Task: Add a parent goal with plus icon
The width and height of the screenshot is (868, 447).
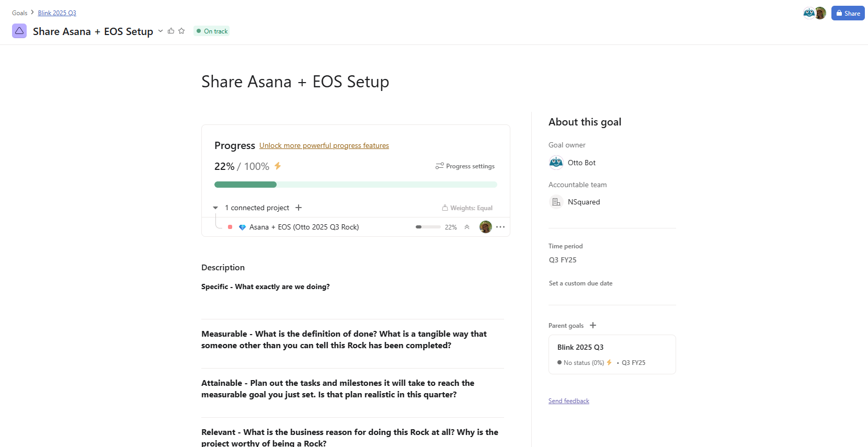Action: tap(593, 325)
